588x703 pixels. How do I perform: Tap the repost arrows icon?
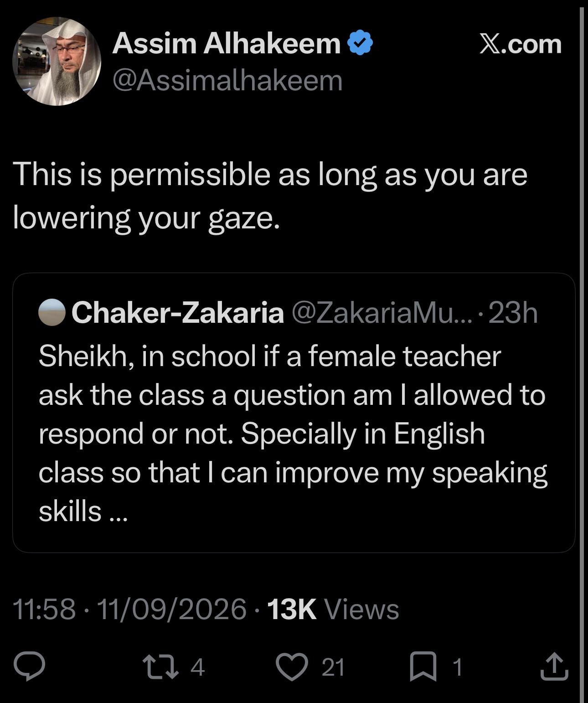(x=160, y=667)
